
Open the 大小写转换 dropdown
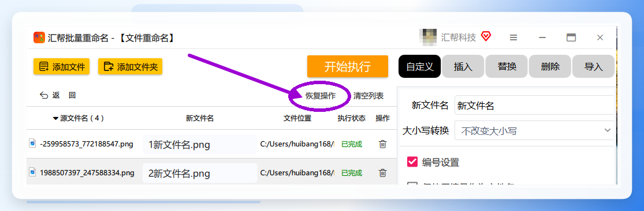534,131
